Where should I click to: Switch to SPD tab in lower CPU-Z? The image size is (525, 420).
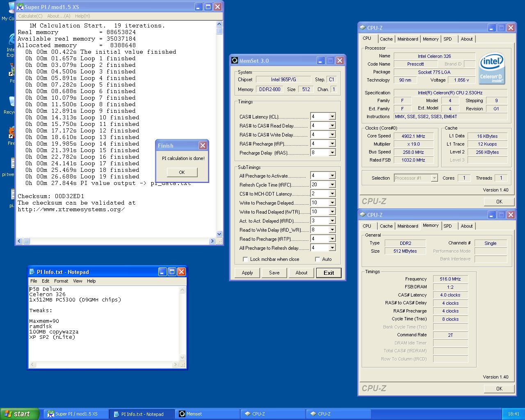coord(447,226)
